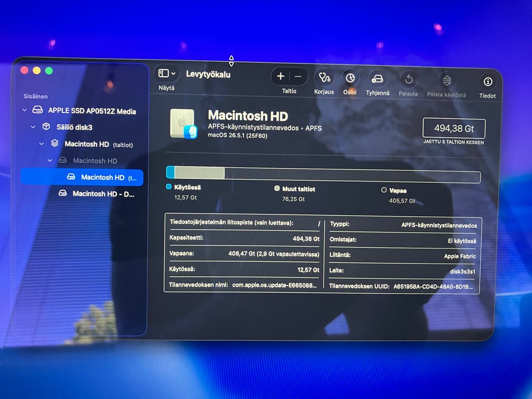Click the Kapasiteetti value 494,38 Gt
The height and width of the screenshot is (399, 532).
(306, 239)
